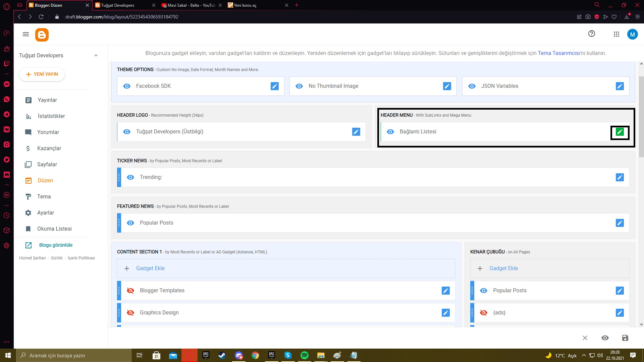Edit the {ads} sidebar gadget
This screenshot has height=362, width=644.
[620, 313]
